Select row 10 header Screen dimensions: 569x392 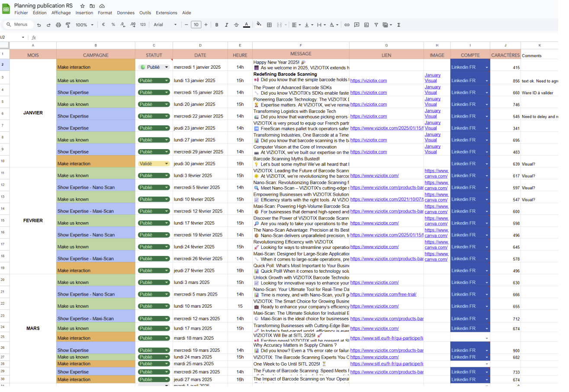tap(4, 161)
